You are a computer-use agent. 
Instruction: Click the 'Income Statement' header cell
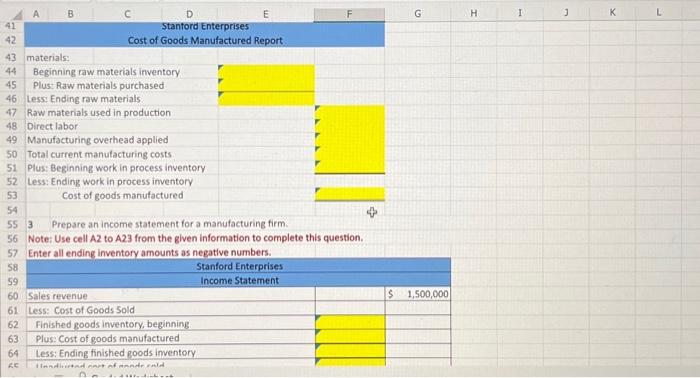[x=239, y=281]
